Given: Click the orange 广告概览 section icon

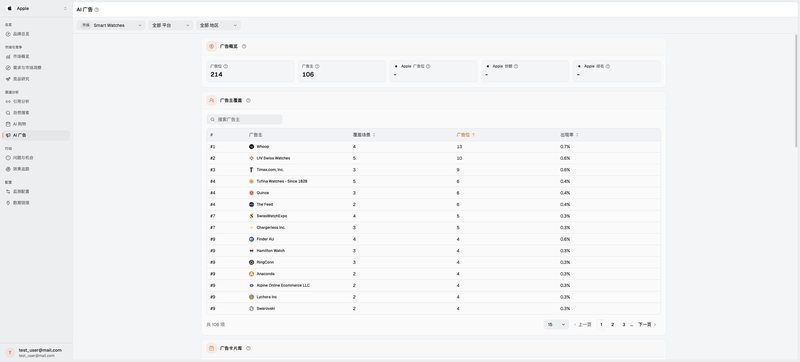Looking at the screenshot, I should 211,46.
